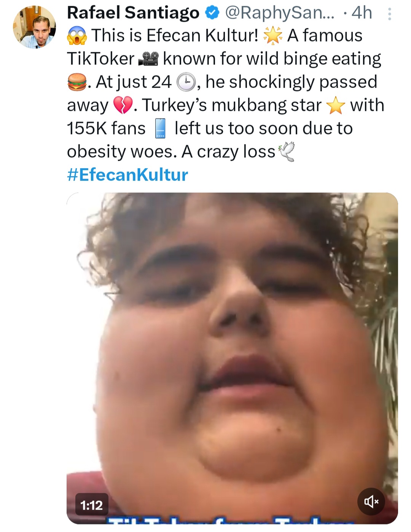Open the @RaphySan... handle
The height and width of the screenshot is (532, 411).
pos(280,13)
